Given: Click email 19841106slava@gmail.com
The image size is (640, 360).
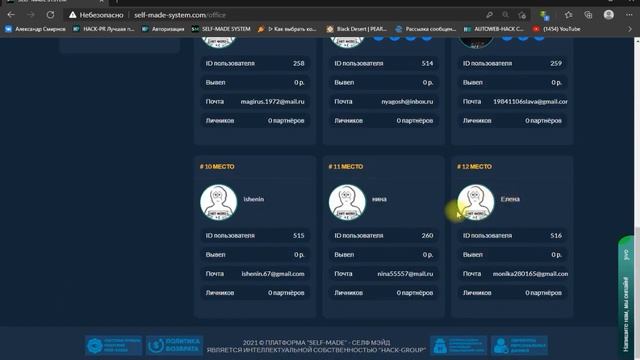Looking at the screenshot, I should click(530, 102).
